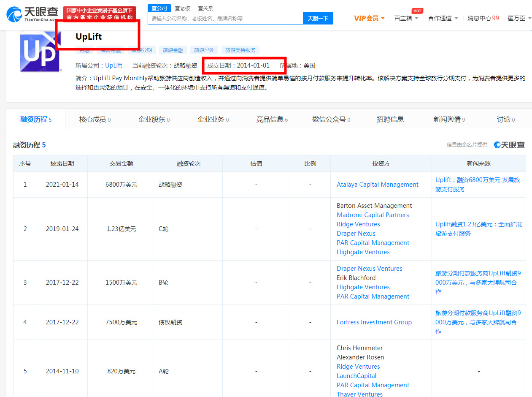
Task: Select the 查关系 search tab
Action: [x=205, y=8]
